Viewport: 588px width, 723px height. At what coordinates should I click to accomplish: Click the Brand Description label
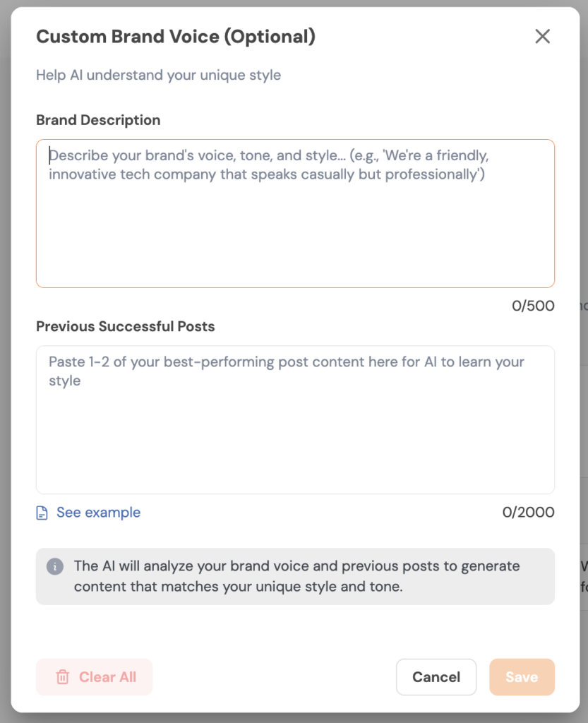point(98,120)
